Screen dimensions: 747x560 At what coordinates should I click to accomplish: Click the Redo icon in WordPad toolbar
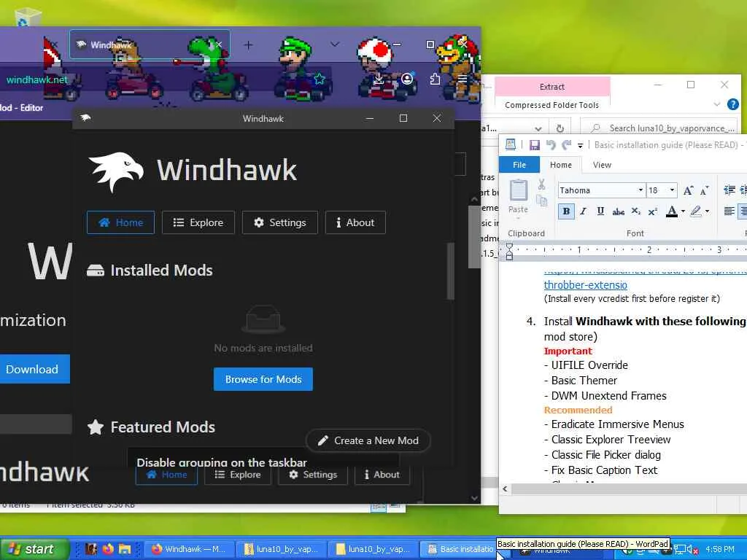(x=566, y=145)
